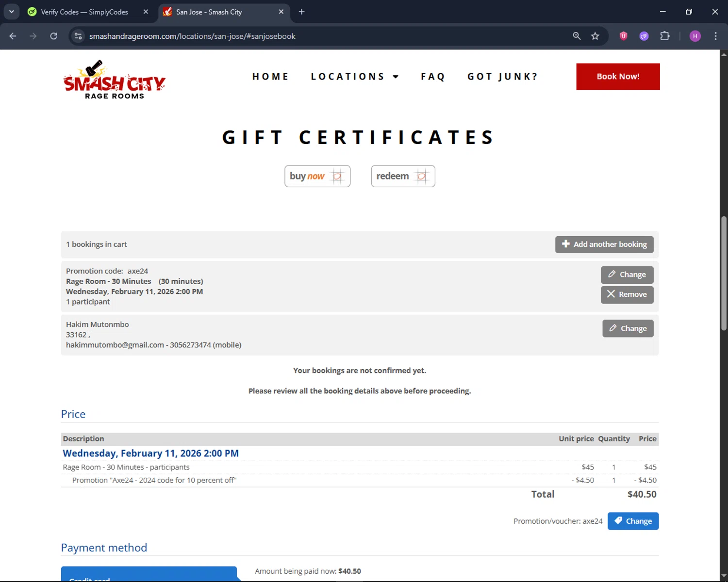Remove the Rage Room booking
728x582 pixels.
pos(627,294)
